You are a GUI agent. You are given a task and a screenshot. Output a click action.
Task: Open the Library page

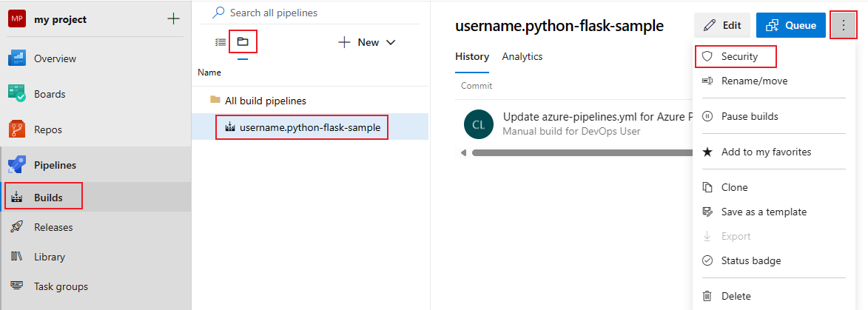pos(49,257)
